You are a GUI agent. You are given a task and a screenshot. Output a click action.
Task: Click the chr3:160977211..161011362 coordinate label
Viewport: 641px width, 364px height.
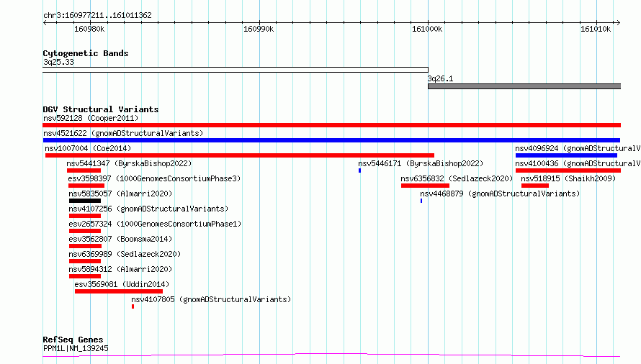pos(97,15)
